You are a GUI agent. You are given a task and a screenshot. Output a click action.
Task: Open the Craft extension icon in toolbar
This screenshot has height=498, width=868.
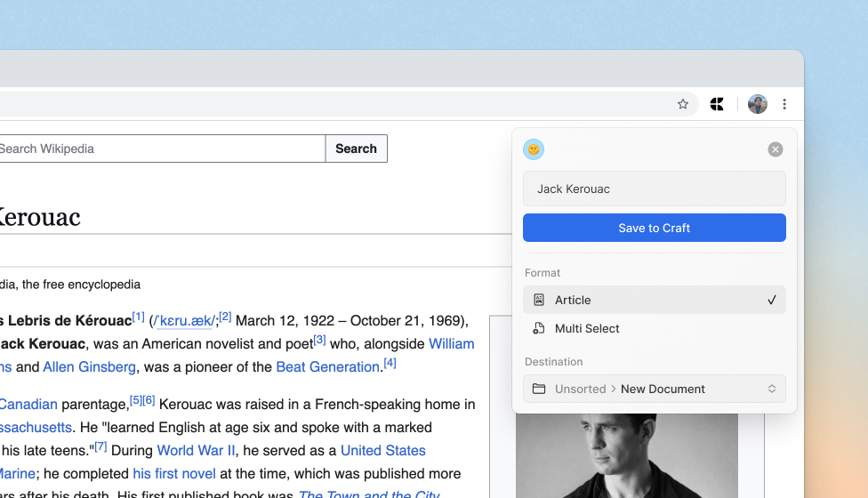(717, 104)
